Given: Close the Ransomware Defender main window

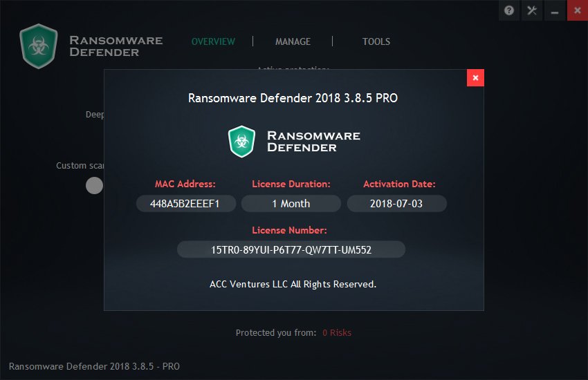Looking at the screenshot, I should (578, 10).
